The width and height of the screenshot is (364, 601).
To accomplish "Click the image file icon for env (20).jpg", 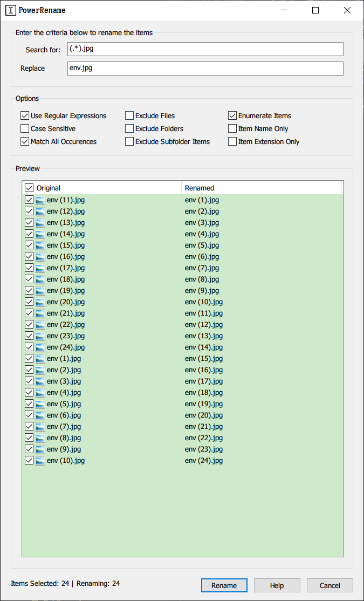I will click(x=40, y=302).
